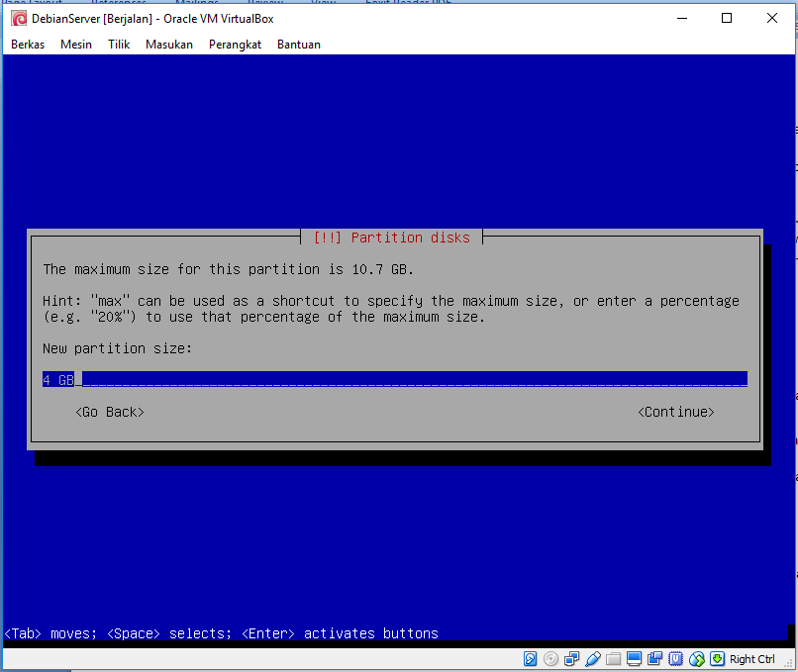Click the keyboard capture green arrow icon

(x=717, y=659)
